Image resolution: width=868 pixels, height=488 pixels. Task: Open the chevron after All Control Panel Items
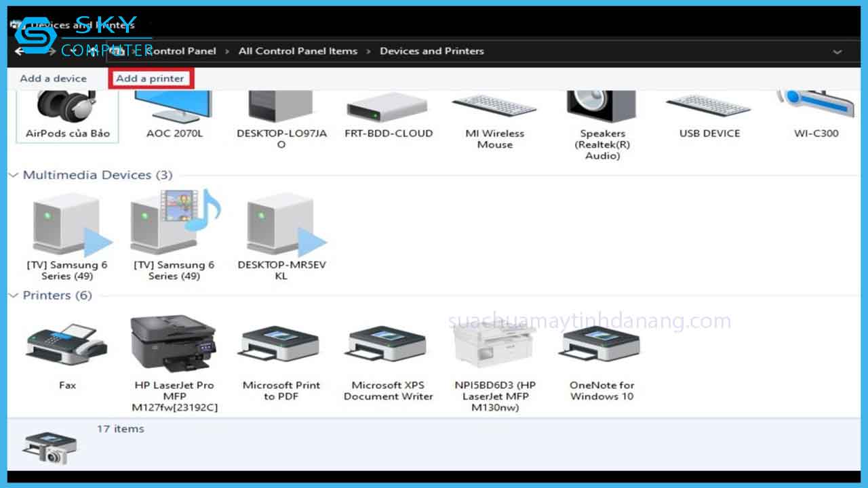369,52
